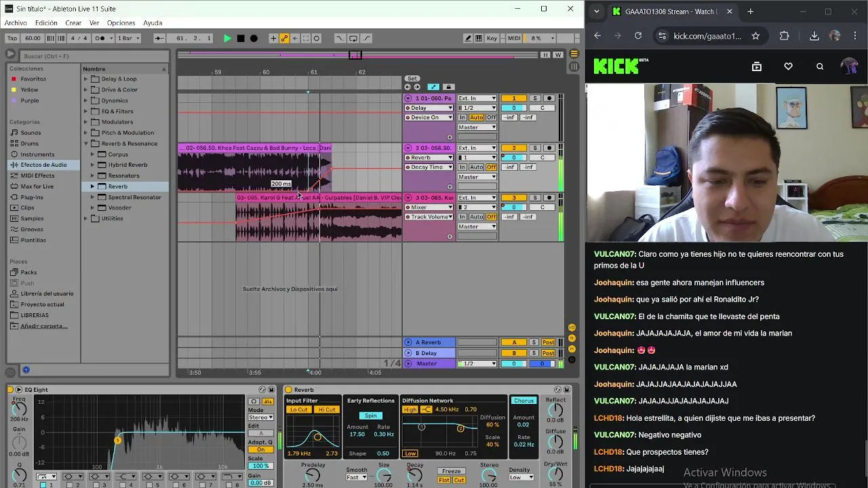Toggle Chorus in the Reverb device

(x=524, y=401)
